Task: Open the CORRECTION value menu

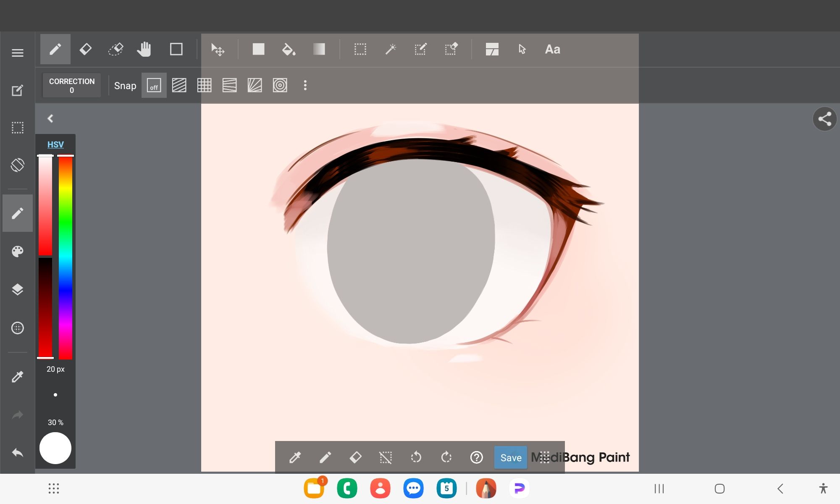Action: (71, 85)
